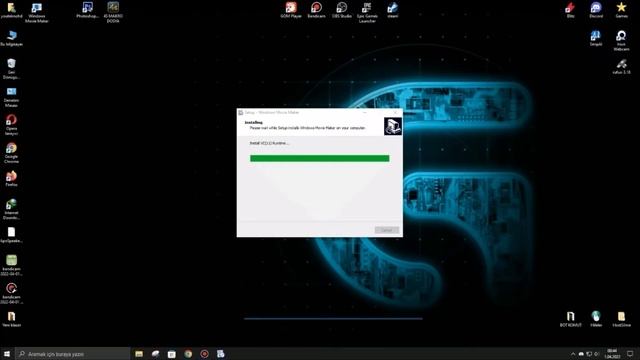Open the Games folder with the star icon
Viewport: 640px width, 360px height.
pyautogui.click(x=622, y=10)
